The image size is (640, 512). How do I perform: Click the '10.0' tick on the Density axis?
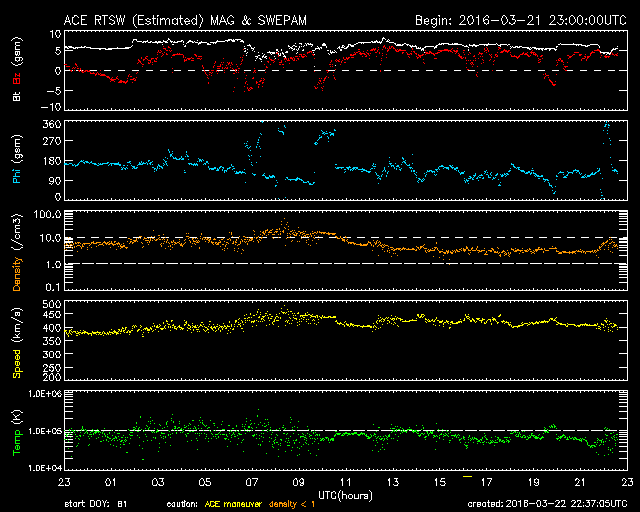click(x=51, y=238)
